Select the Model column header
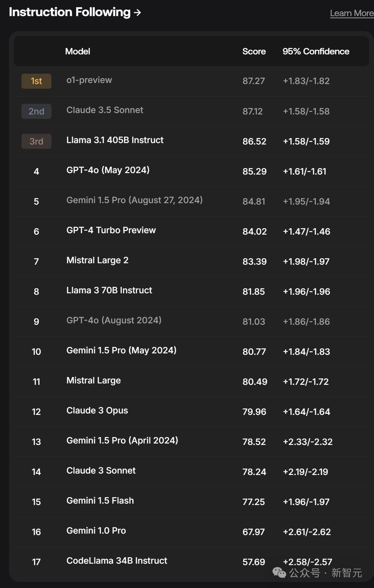The image size is (374, 588). (78, 52)
